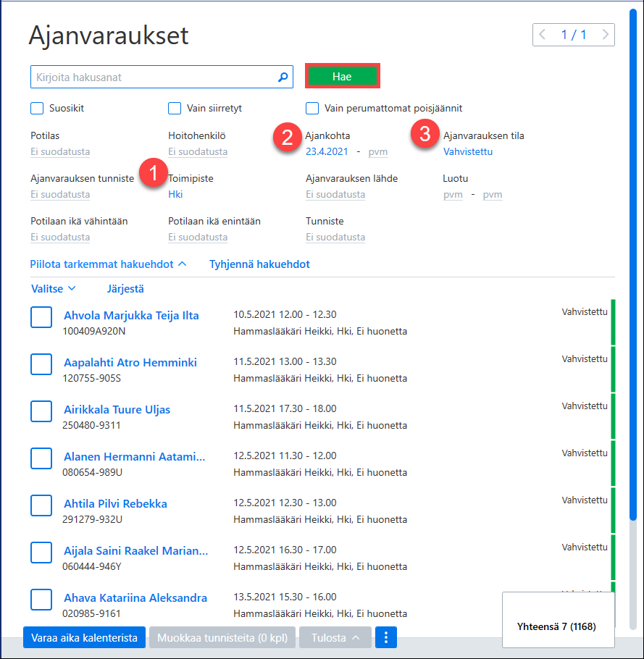644x659 pixels.
Task: Toggle the Vain siirretyt checkbox
Action: pos(175,108)
